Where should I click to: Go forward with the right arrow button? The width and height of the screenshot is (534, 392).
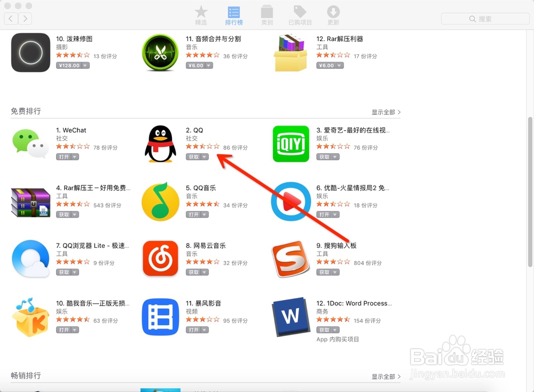coord(25,18)
